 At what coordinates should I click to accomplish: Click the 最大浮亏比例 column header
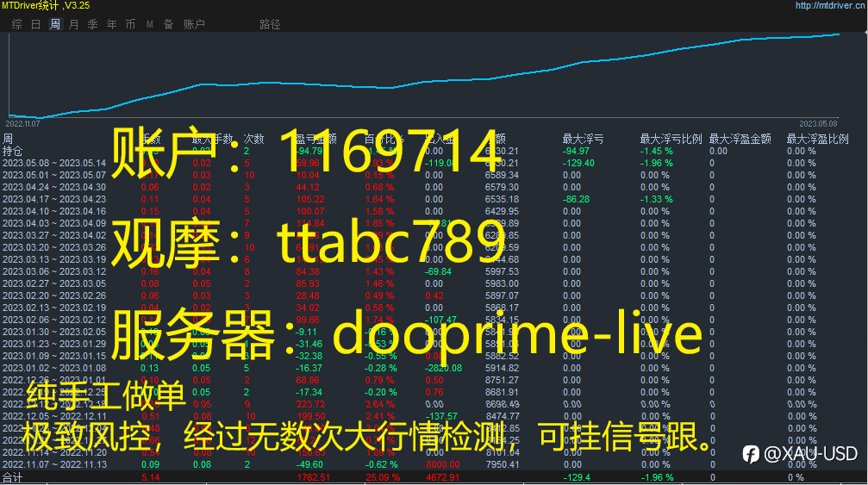671,139
